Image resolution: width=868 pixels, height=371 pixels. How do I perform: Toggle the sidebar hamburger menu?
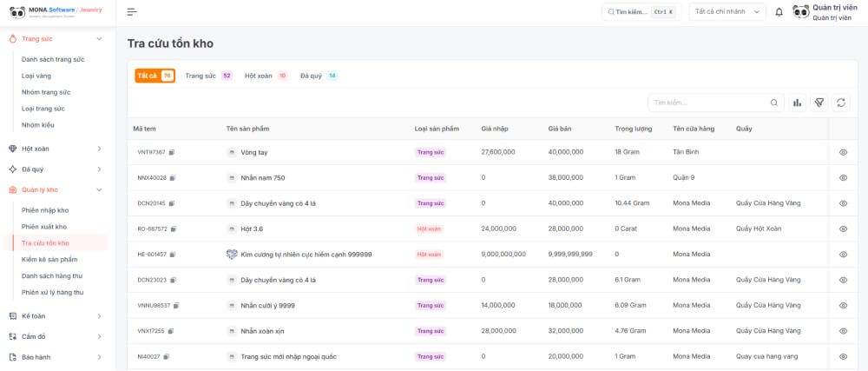coord(132,11)
